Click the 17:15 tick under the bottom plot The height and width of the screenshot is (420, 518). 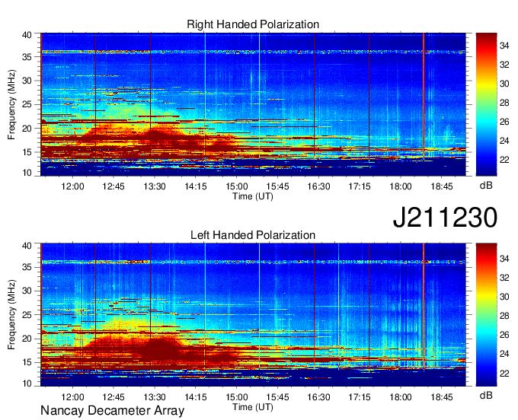point(360,397)
